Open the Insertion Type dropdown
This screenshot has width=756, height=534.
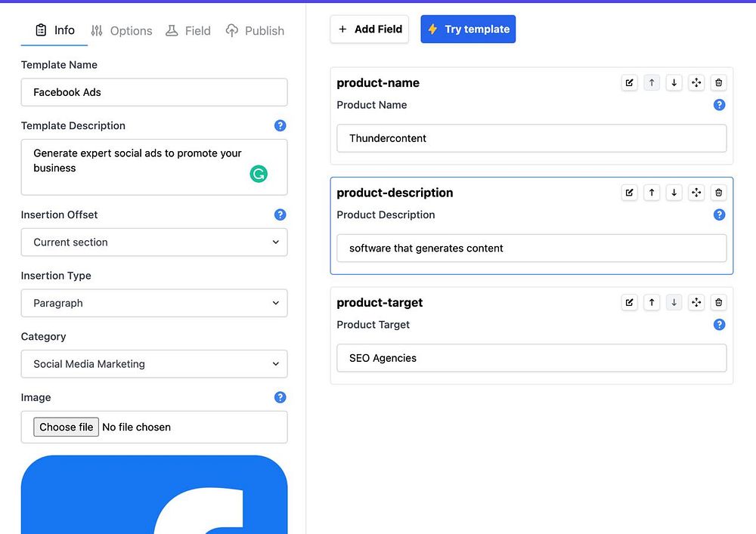coord(154,304)
